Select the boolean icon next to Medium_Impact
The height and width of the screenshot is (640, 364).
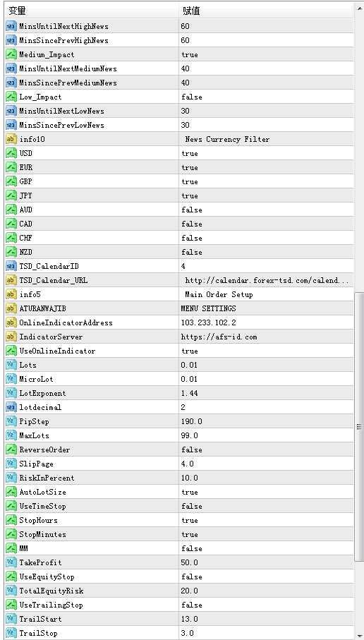click(x=11, y=55)
